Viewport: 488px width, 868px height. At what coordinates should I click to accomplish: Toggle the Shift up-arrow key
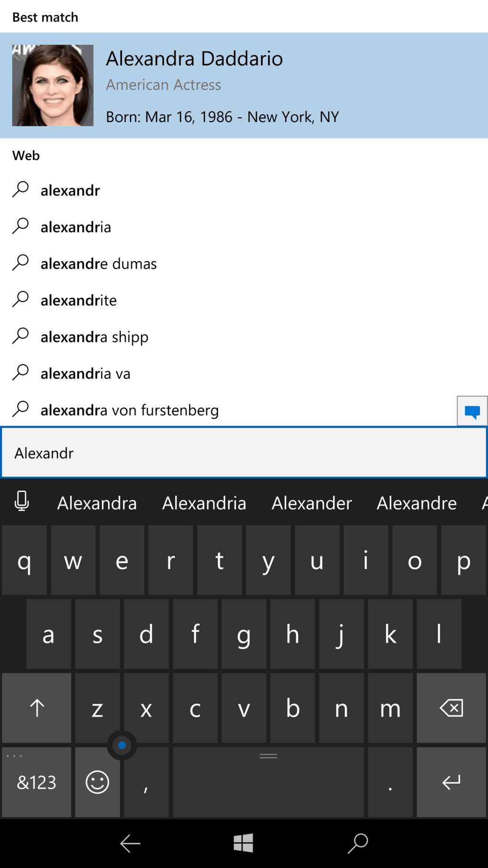coord(37,708)
